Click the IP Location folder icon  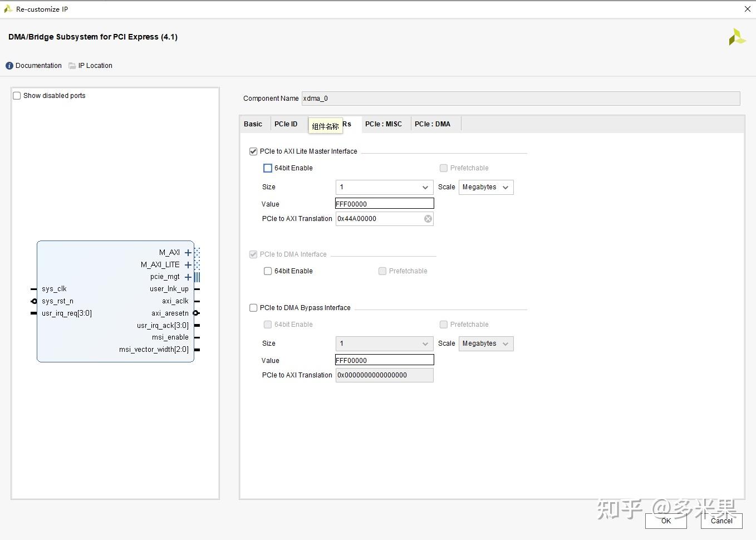(x=72, y=65)
